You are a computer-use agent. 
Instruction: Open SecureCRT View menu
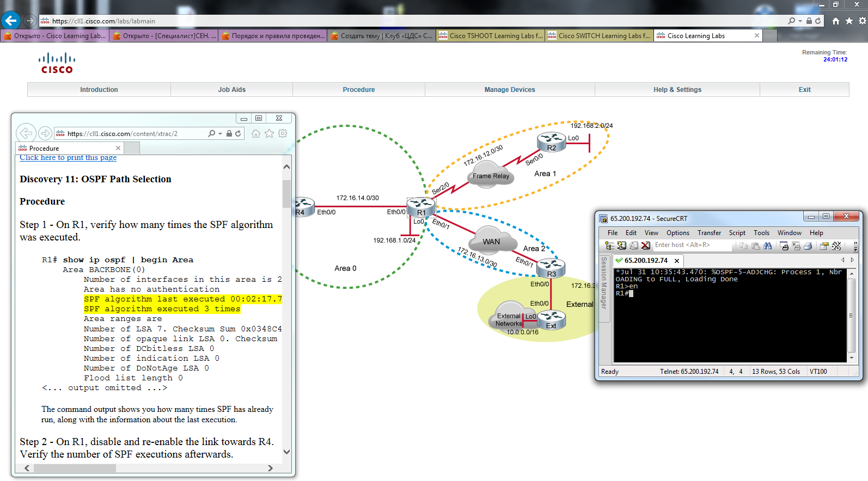click(651, 233)
